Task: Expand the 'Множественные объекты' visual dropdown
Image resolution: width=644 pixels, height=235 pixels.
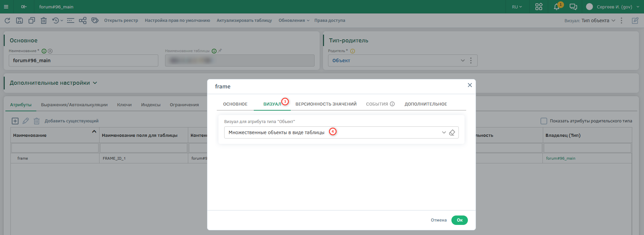Action: [444, 132]
